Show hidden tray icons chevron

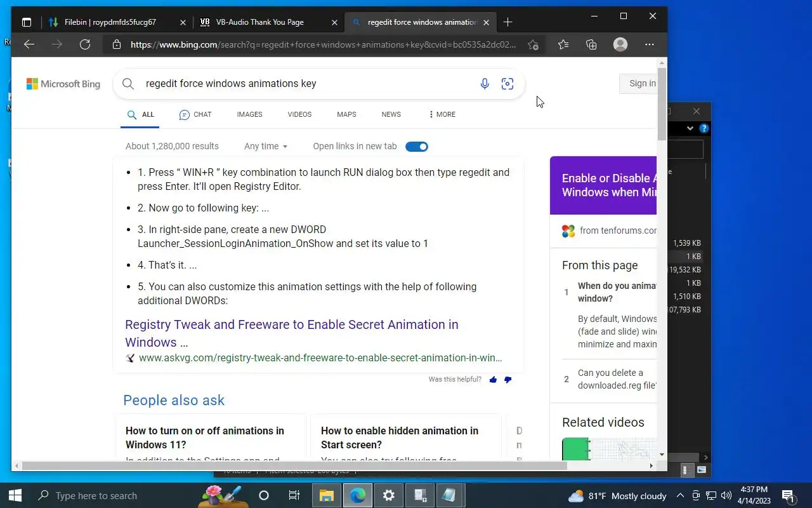coord(680,495)
